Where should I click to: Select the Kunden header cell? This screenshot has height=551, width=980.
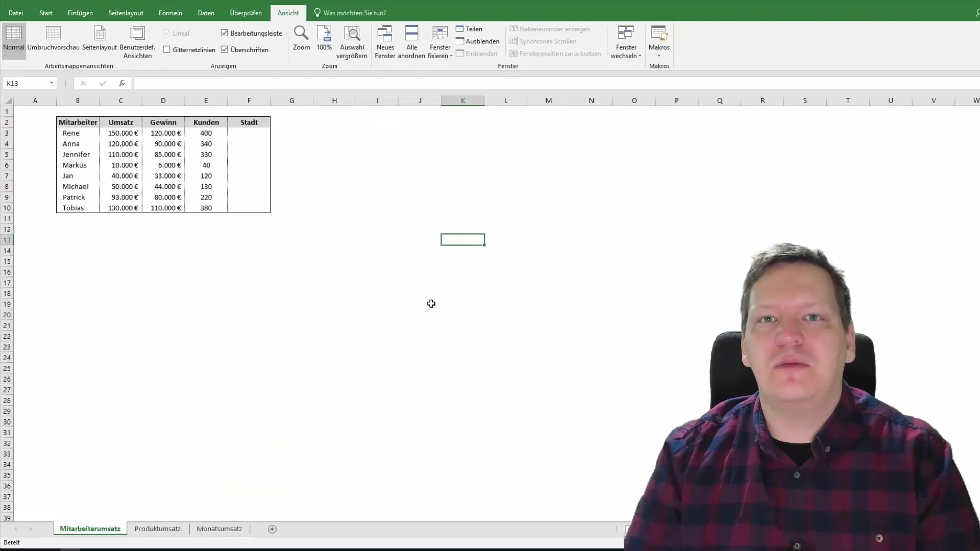(x=206, y=122)
